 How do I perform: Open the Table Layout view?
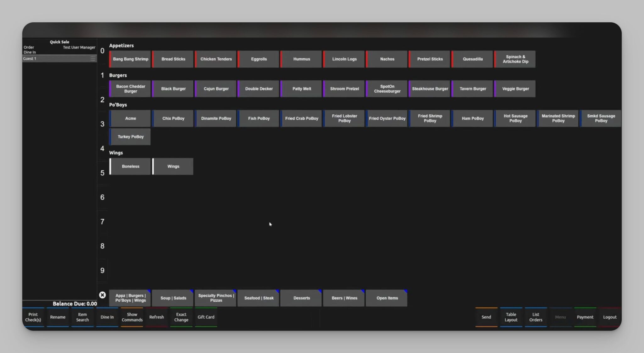(x=511, y=317)
